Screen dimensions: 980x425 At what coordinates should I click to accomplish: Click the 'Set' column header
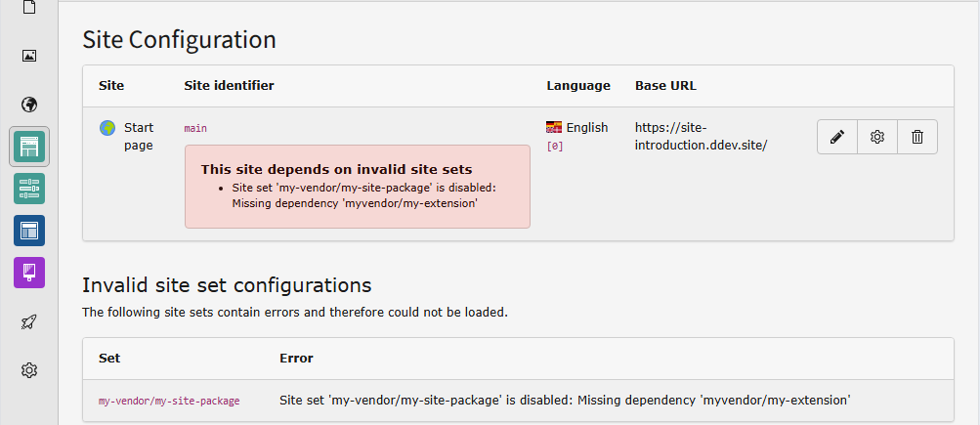(109, 359)
